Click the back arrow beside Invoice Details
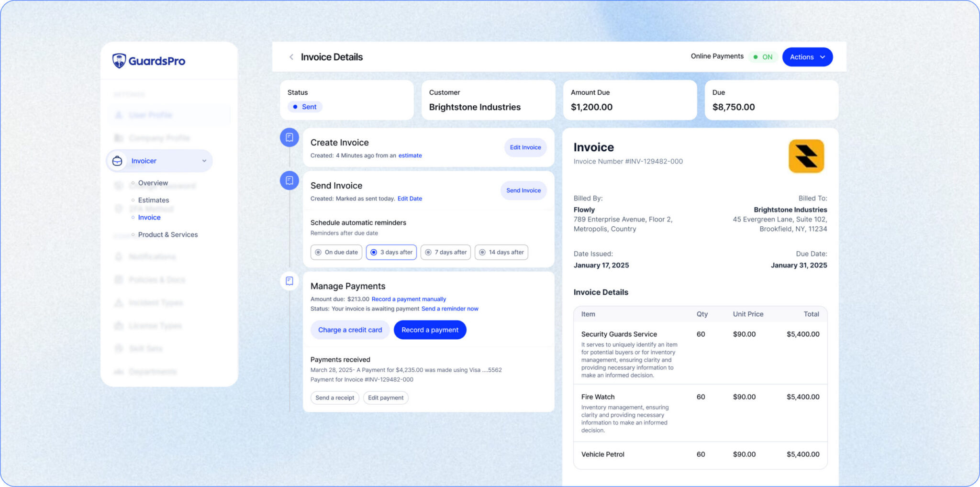Image resolution: width=980 pixels, height=487 pixels. (291, 57)
